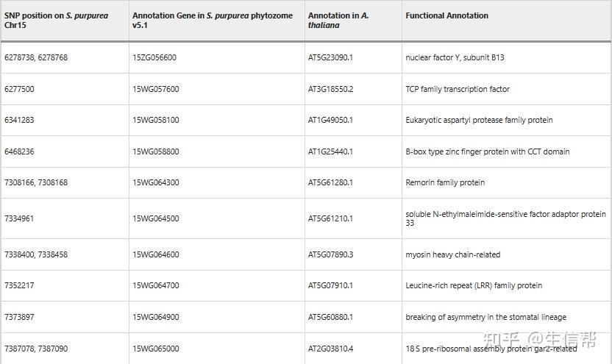Click the "Annotation in A. thaliana" column header
Screen dimensions: 612x364
click(338, 20)
